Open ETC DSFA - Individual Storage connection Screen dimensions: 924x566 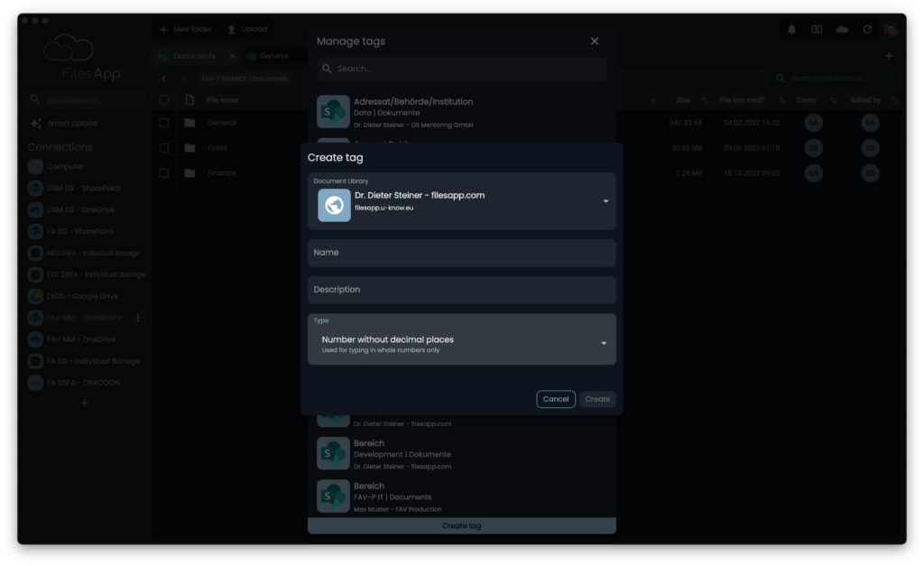coord(86,274)
